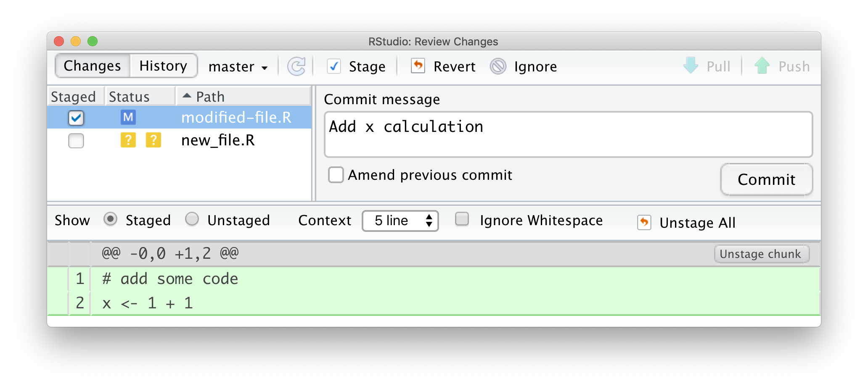Select the Unstaged radio button
Screen dimensions: 868x389
click(x=192, y=219)
